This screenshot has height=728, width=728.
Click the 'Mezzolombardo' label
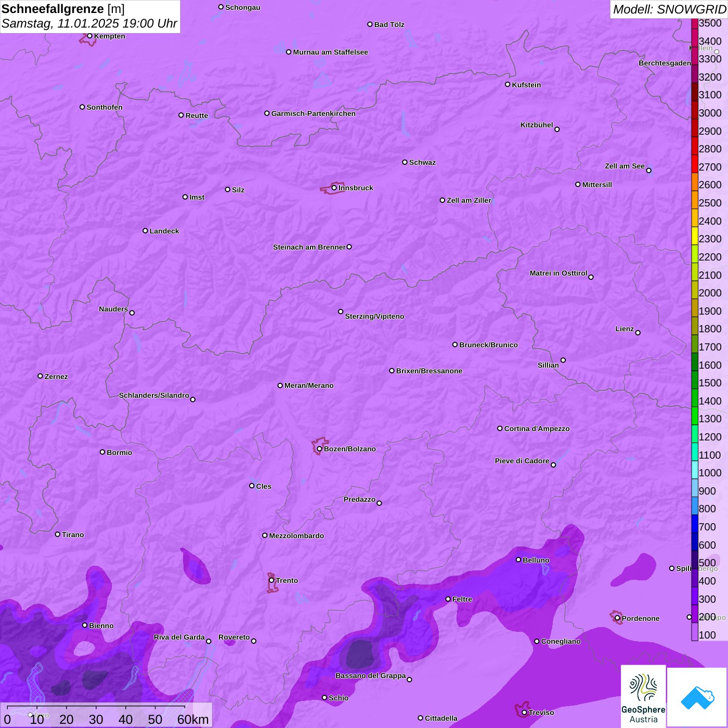point(296,536)
